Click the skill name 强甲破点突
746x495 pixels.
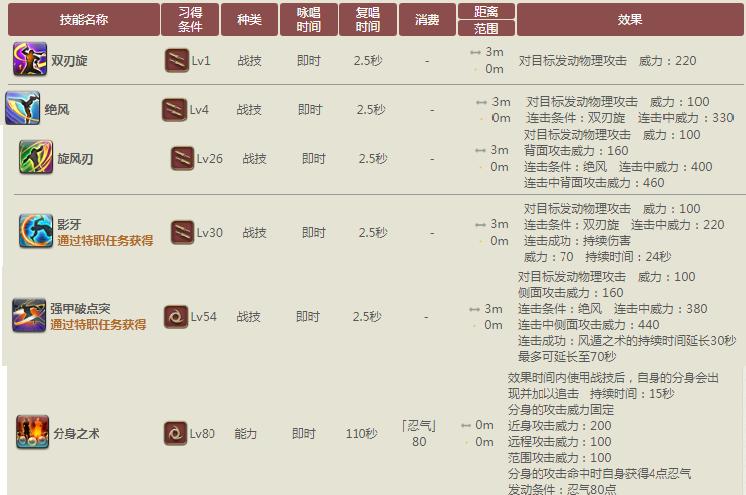(80, 308)
